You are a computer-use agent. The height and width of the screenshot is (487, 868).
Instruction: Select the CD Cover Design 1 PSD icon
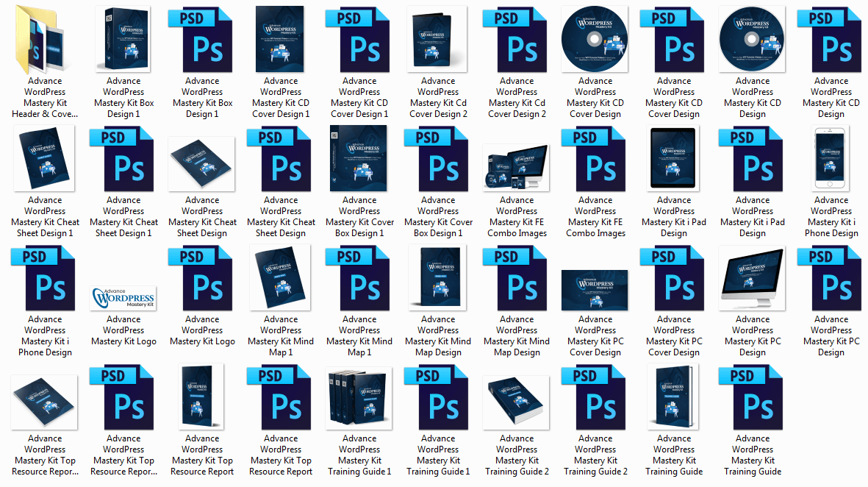pyautogui.click(x=357, y=40)
